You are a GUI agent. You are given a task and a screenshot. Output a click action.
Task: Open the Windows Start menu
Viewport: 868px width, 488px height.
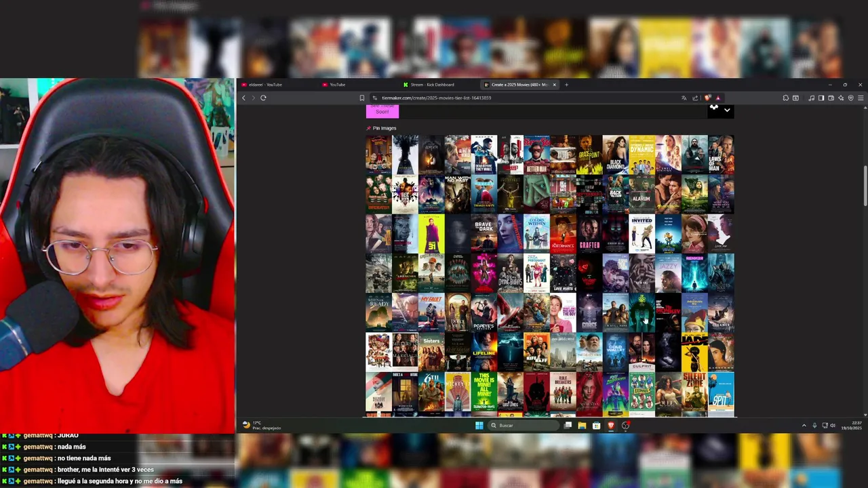coord(479,426)
